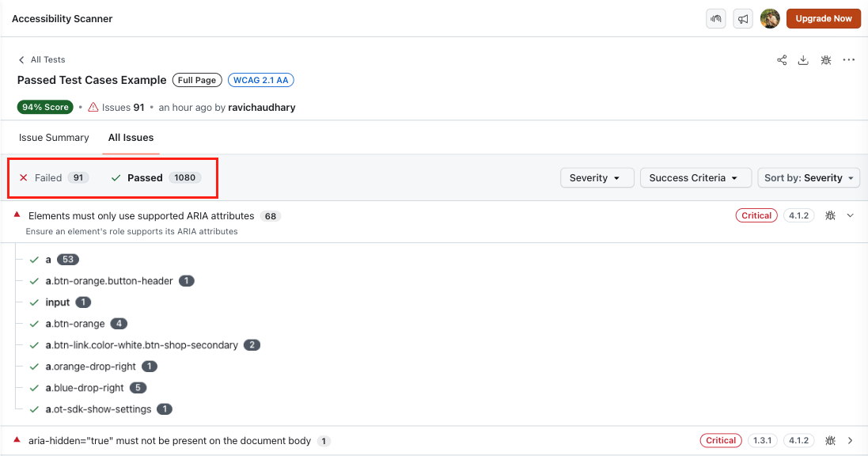Collapse the supported ARIA attributes issue chevron
868x456 pixels.
pos(851,215)
